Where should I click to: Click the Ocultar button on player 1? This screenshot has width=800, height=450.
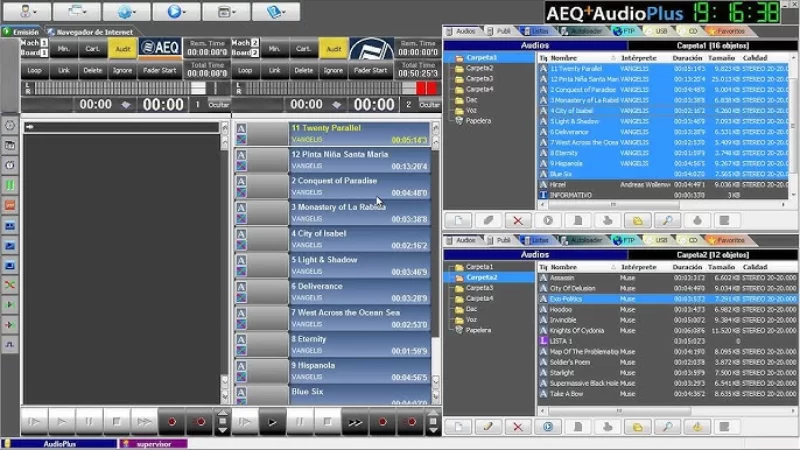click(218, 105)
